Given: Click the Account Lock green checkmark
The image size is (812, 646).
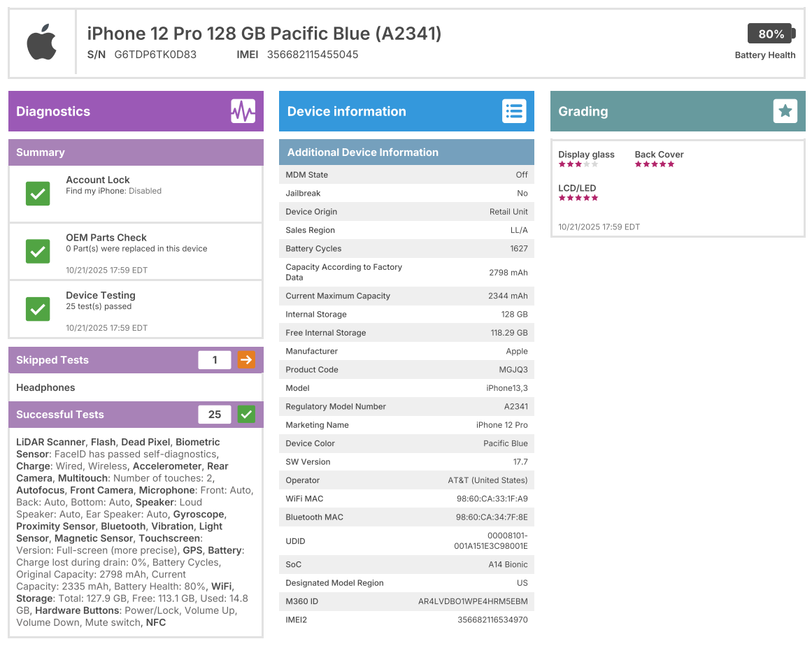Looking at the screenshot, I should 38,193.
